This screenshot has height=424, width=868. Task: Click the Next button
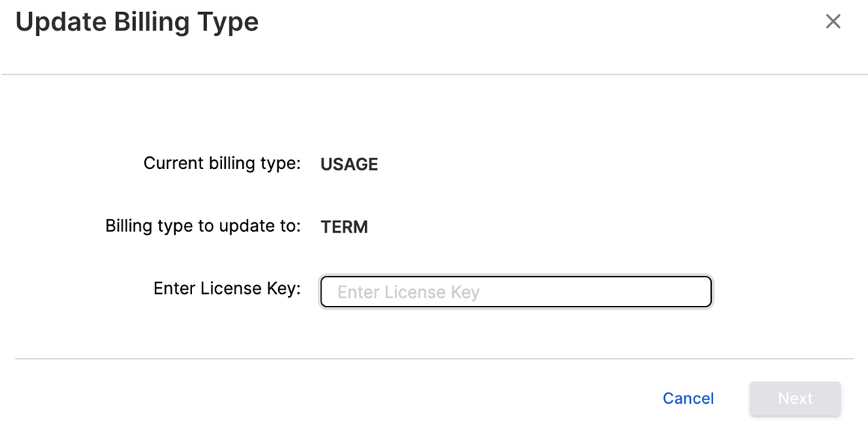[x=795, y=399]
